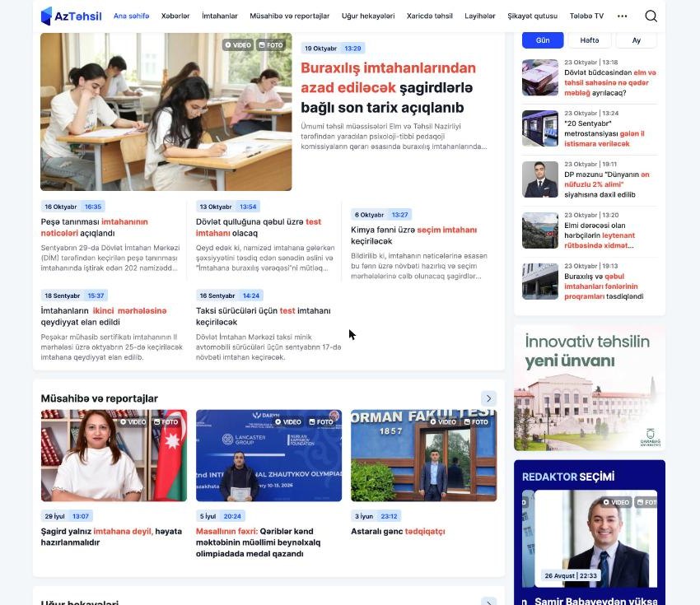700x605 pixels.
Task: Click the 19 Oktyabr 13:29 date tag
Action: [x=333, y=49]
